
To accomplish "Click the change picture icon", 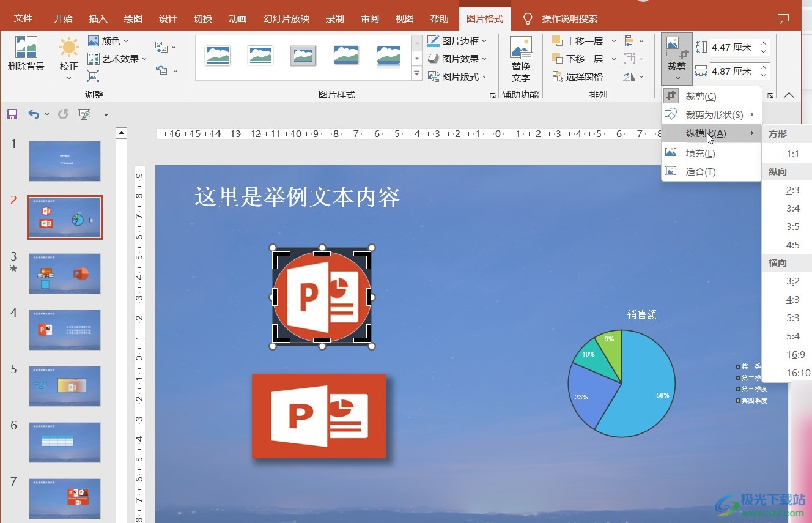I will pyautogui.click(x=161, y=47).
